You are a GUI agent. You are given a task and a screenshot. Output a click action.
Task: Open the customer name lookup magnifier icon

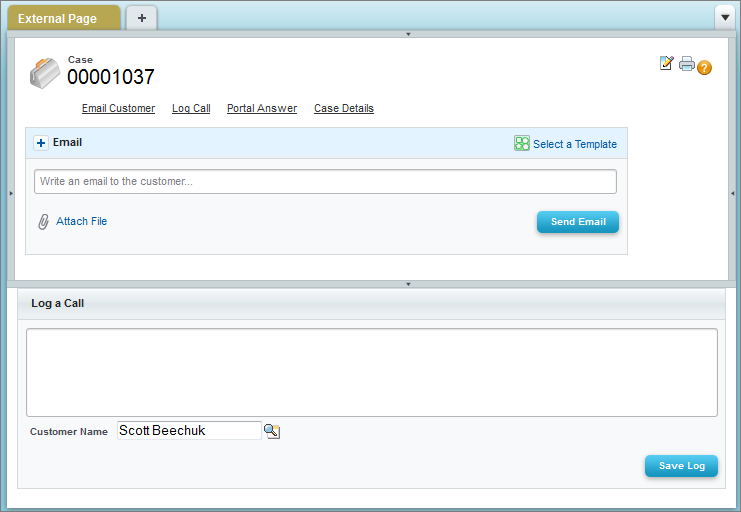272,431
